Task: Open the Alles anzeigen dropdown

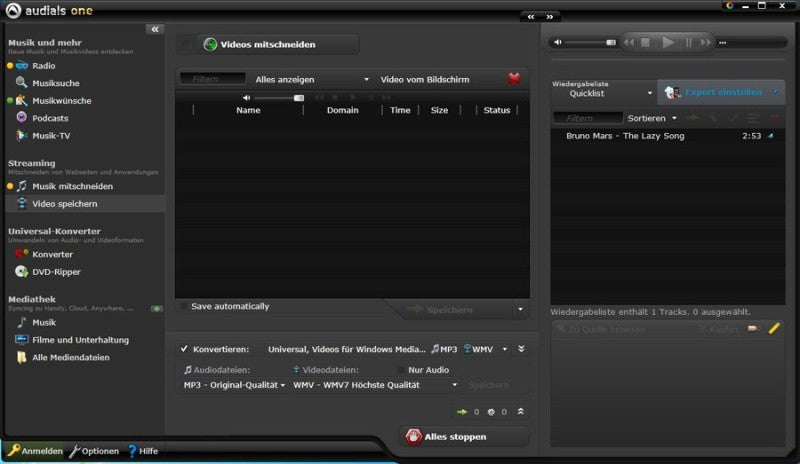Action: click(x=312, y=80)
